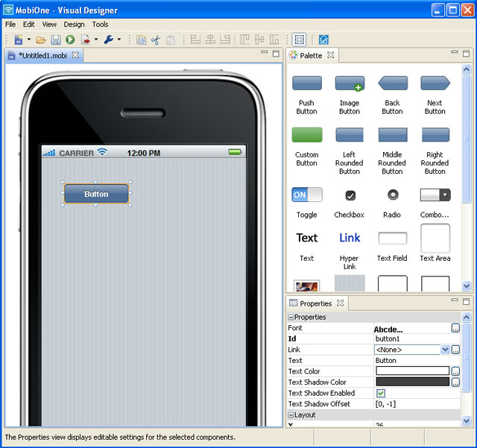Click the Palette scrollbar down arrow
The image size is (477, 448).
(x=467, y=285)
